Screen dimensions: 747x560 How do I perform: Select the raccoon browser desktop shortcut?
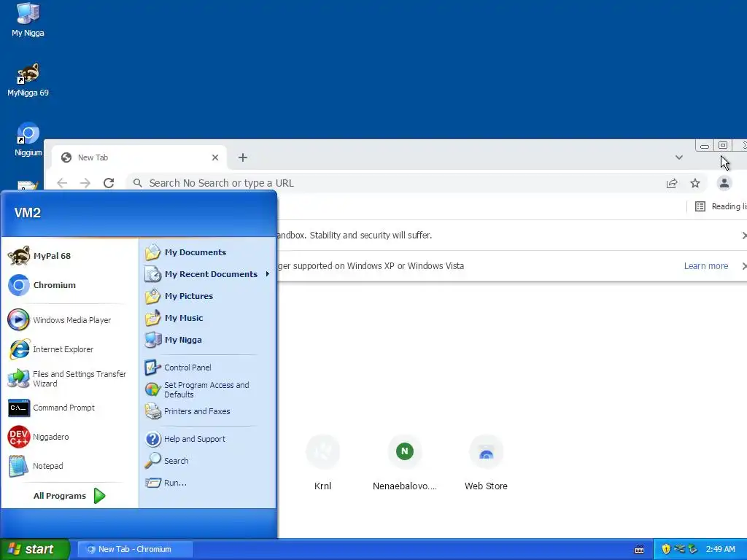[28, 80]
